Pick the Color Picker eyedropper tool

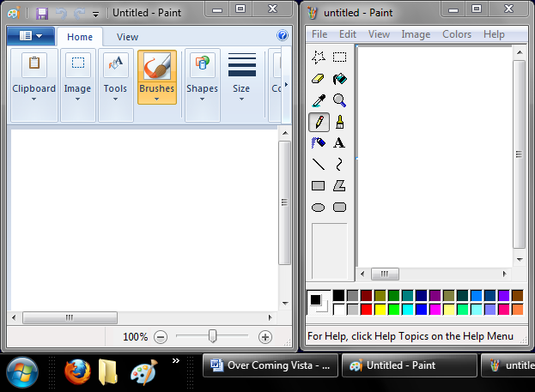(318, 100)
